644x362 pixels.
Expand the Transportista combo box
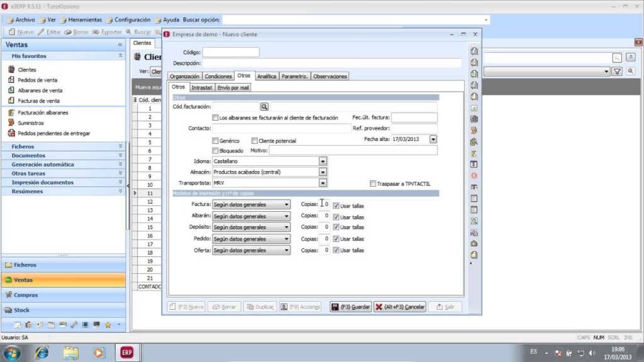click(323, 183)
